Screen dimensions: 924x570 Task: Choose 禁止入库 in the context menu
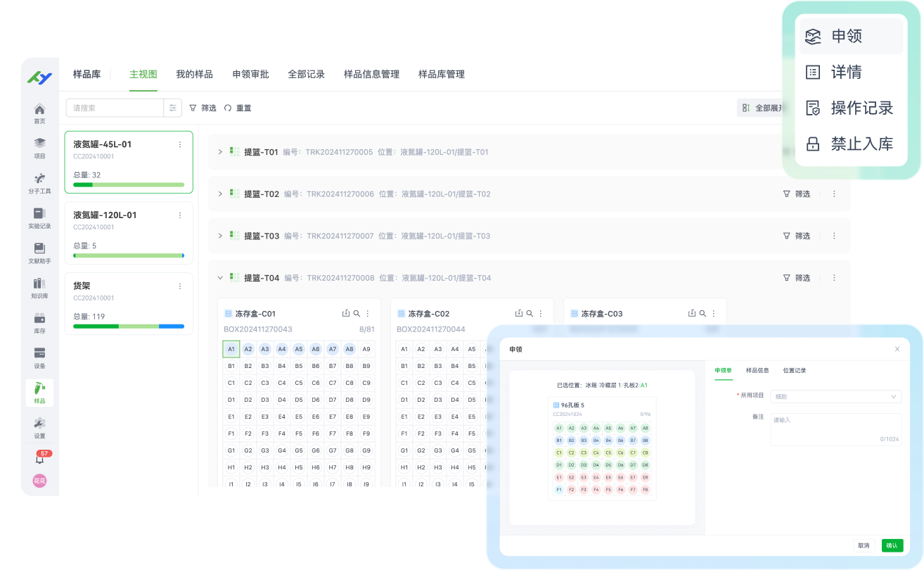pos(851,144)
